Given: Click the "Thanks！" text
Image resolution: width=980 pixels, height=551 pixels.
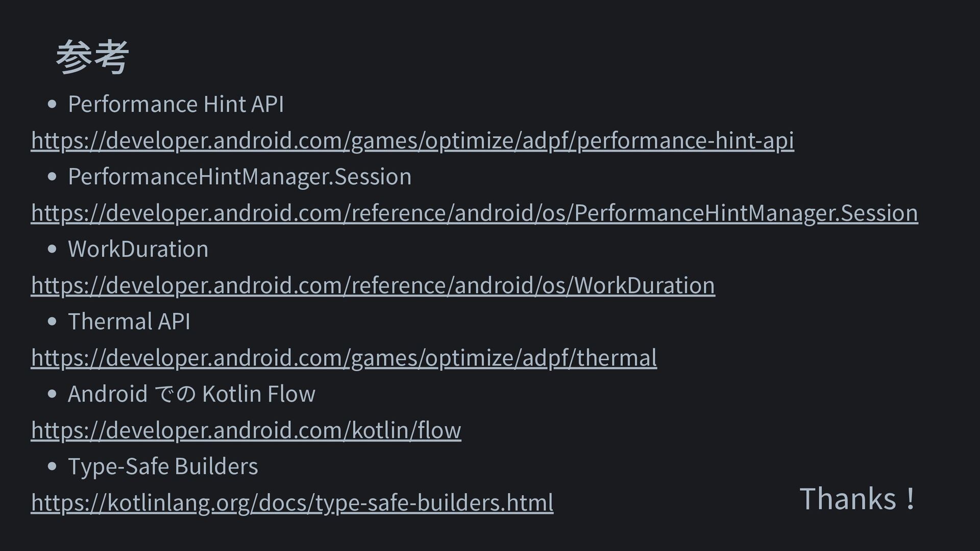Looking at the screenshot, I should point(857,498).
